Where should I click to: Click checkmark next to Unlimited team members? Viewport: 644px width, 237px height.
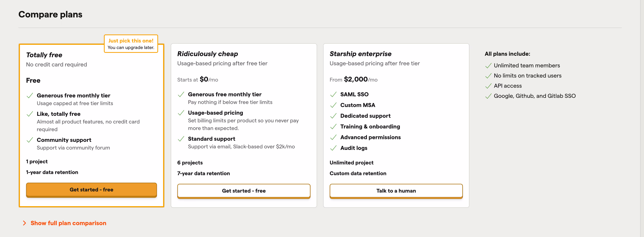pyautogui.click(x=488, y=66)
